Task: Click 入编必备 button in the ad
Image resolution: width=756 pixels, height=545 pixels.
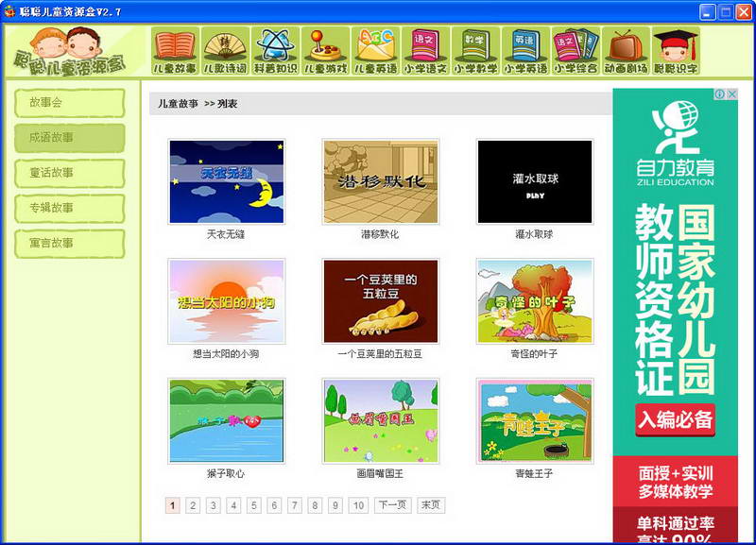Action: click(x=675, y=419)
